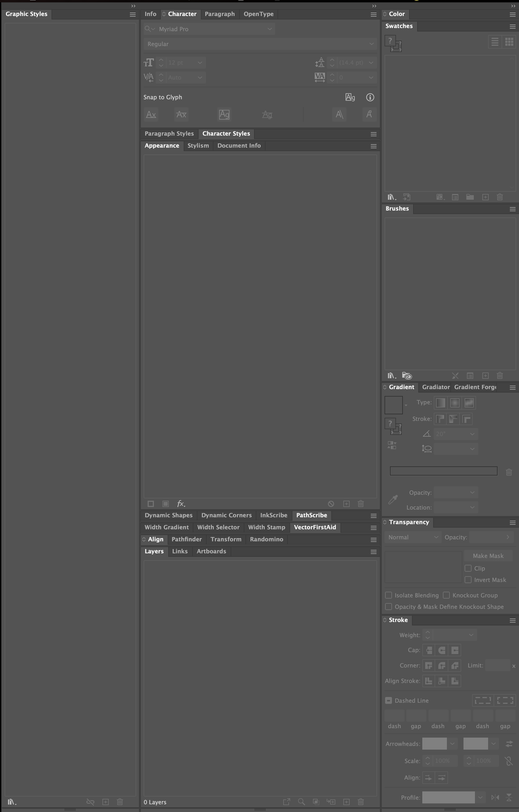519x812 pixels.
Task: Select the radial gradient type icon
Action: [x=455, y=403]
